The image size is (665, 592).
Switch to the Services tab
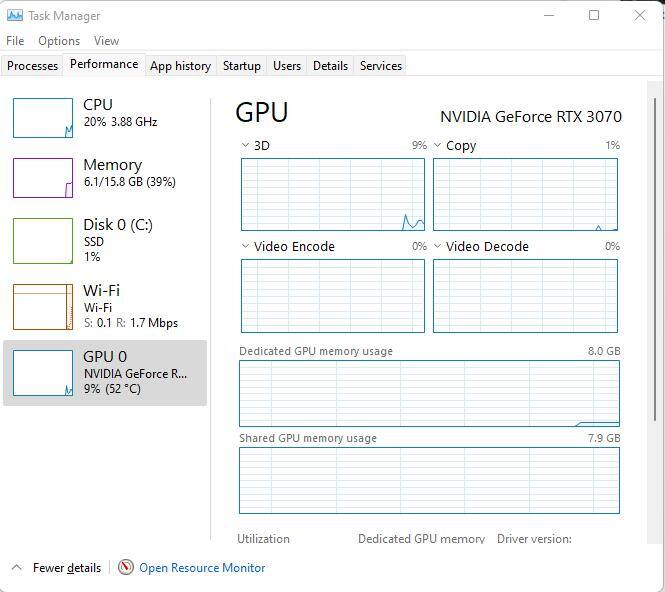pos(380,66)
